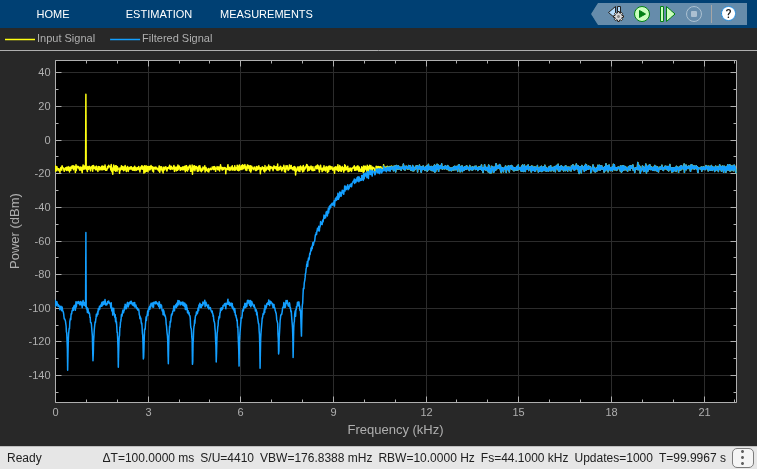The image size is (757, 469).
Task: Open the Help question mark icon
Action: [x=728, y=14]
